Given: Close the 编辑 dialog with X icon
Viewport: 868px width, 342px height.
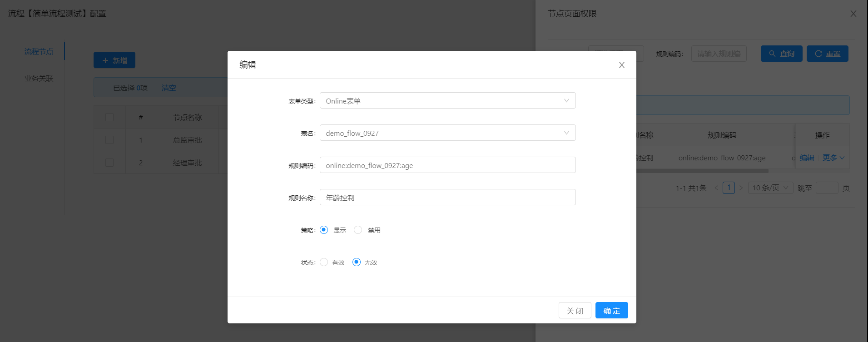Looking at the screenshot, I should pyautogui.click(x=622, y=65).
